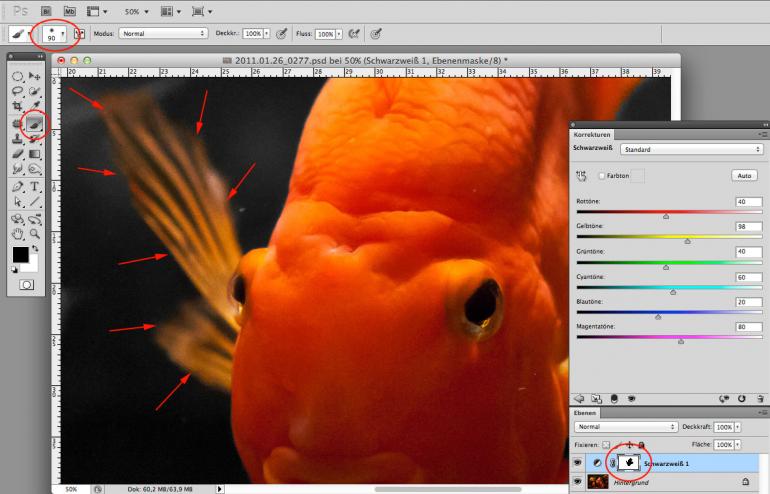Toggle clip-to-layer icon in Korrekturen footer
This screenshot has height=494, width=770.
tap(614, 399)
